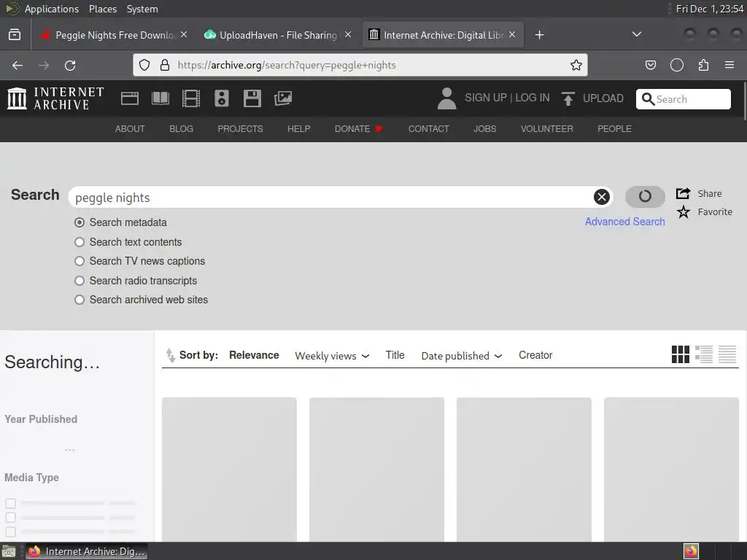Image resolution: width=747 pixels, height=560 pixels.
Task: Click the user avatar icon
Action: (447, 98)
